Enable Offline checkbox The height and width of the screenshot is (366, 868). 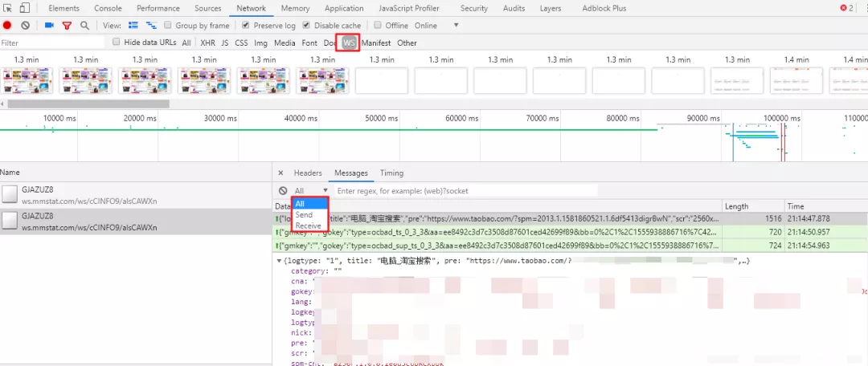378,26
